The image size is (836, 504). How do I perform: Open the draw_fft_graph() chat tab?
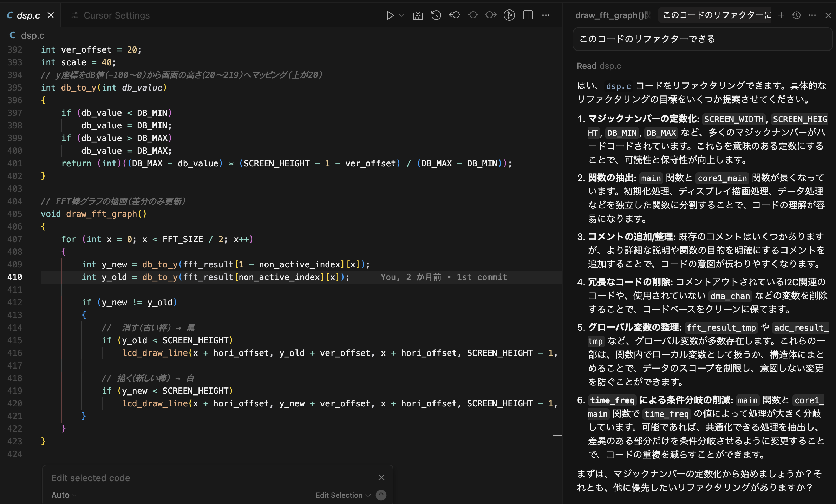(613, 15)
